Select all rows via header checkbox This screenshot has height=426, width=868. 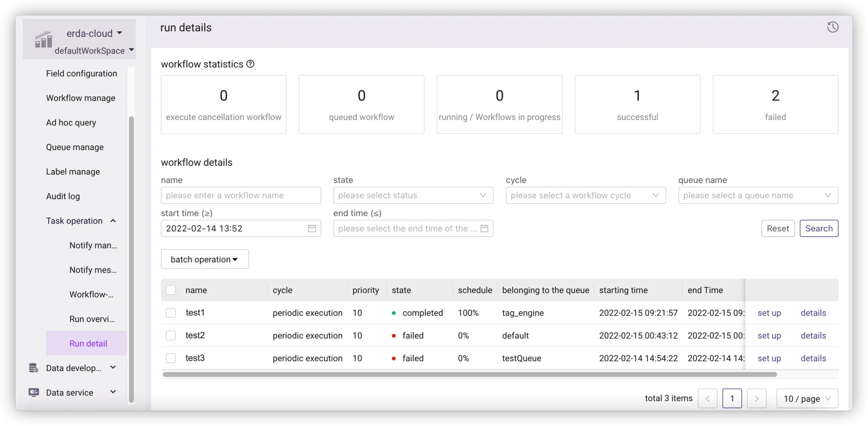point(171,290)
